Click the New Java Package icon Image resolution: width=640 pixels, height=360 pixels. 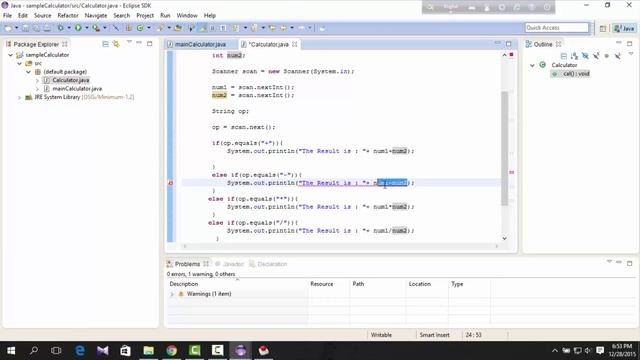coord(129,28)
